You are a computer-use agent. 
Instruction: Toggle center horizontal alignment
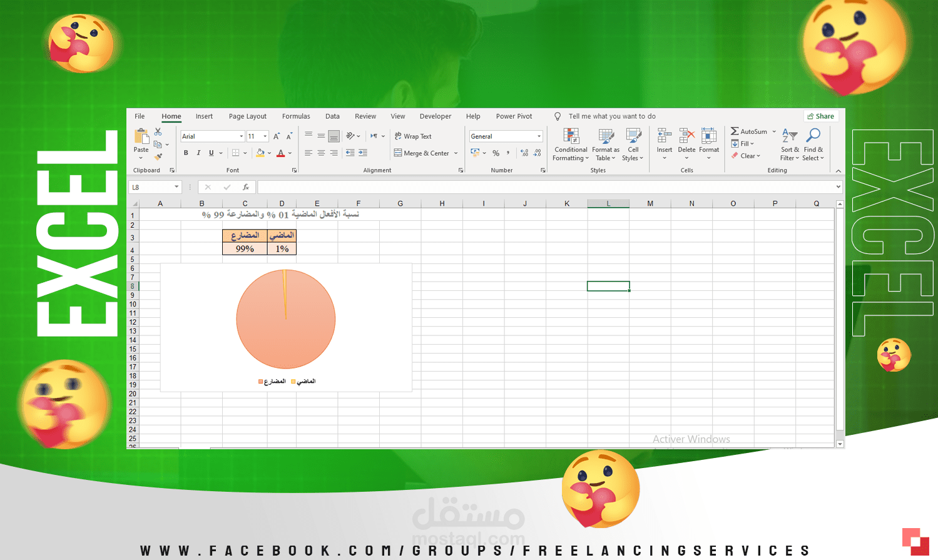point(321,153)
